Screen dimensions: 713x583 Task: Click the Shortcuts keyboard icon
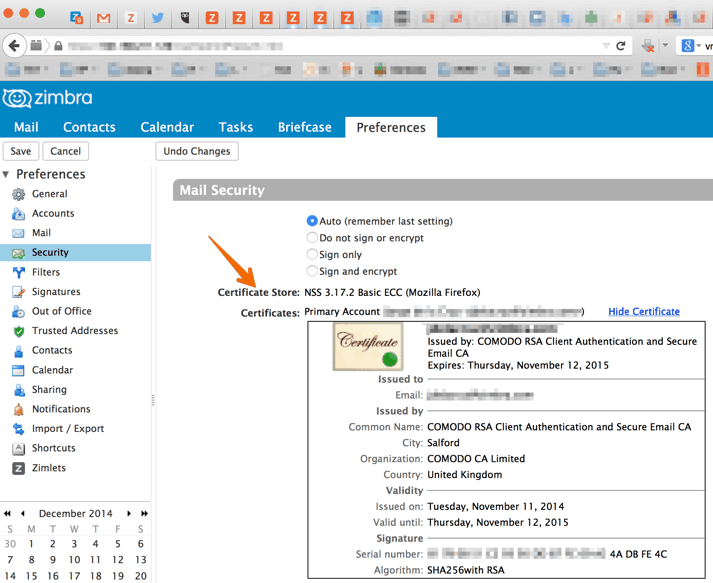pyautogui.click(x=18, y=448)
